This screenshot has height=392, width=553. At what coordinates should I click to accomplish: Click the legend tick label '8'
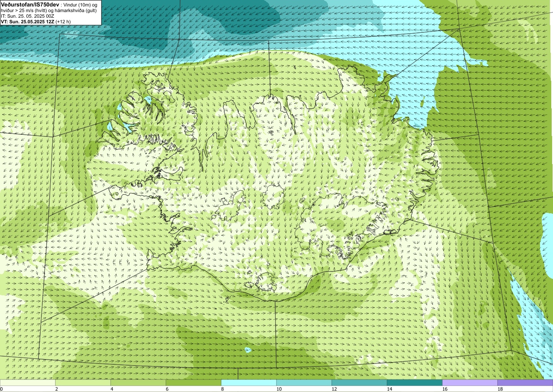[223, 389]
